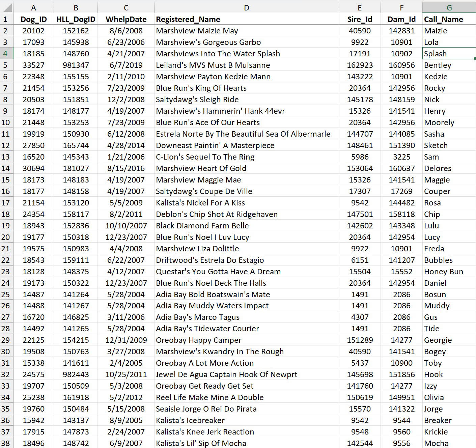
Task: Select the 12/31/2009 whelp date cell
Action: 126,340
